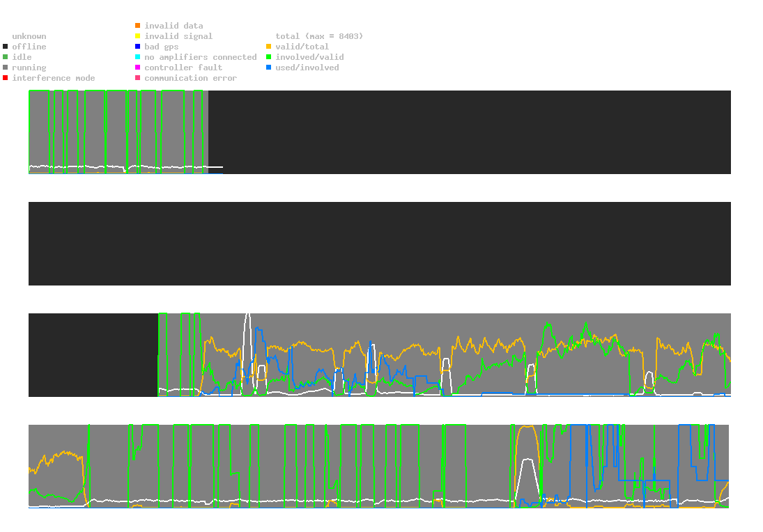Click the red interference mode swatch

(6, 78)
